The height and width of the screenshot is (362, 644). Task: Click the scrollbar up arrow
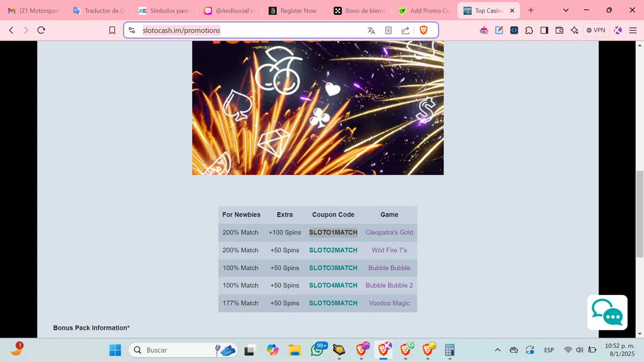[640, 45]
